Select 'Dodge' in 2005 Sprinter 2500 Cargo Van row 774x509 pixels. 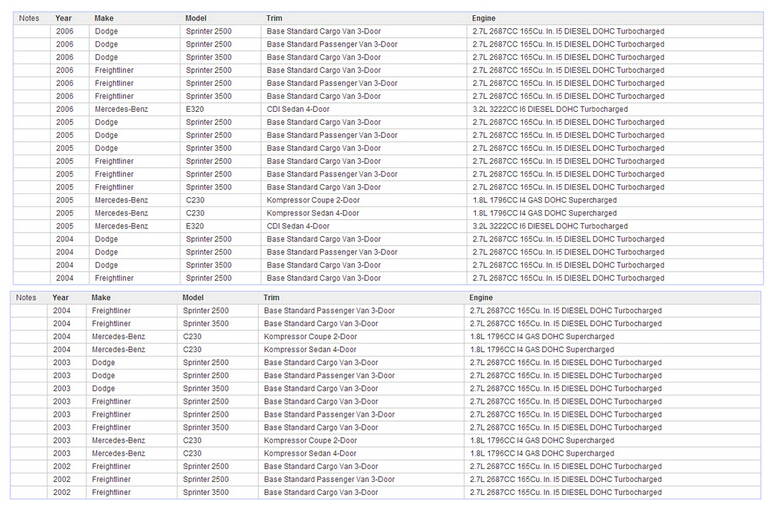[106, 122]
